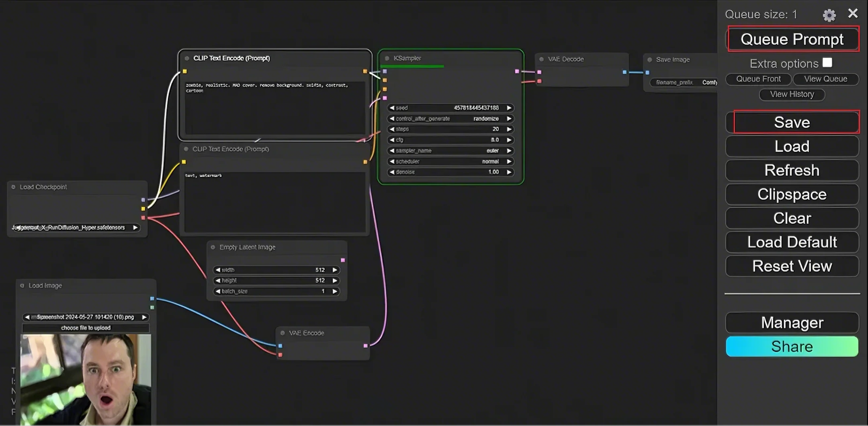Click the VAE Decode blue output port
868x426 pixels.
click(x=624, y=72)
